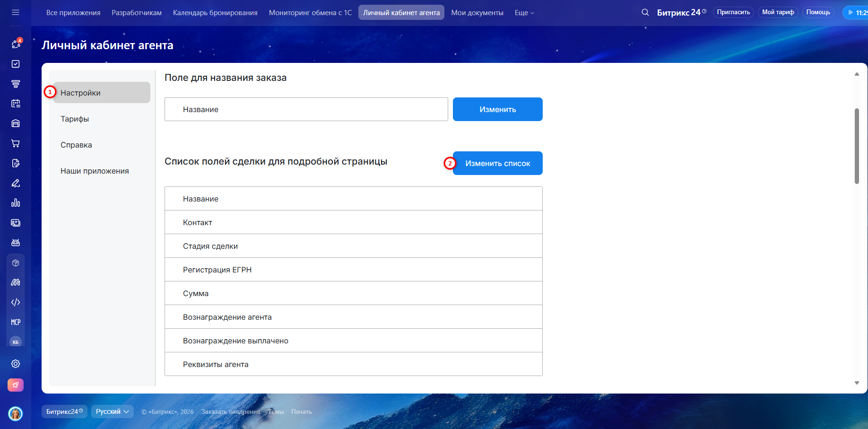The image size is (868, 429).
Task: Select the Регистрация ЕГРН row
Action: coord(354,270)
